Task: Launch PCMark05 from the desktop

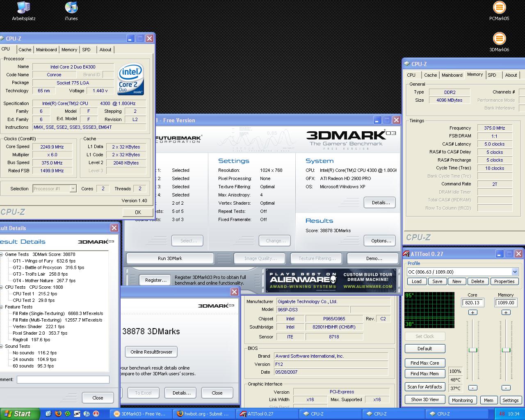Action: pyautogui.click(x=499, y=11)
